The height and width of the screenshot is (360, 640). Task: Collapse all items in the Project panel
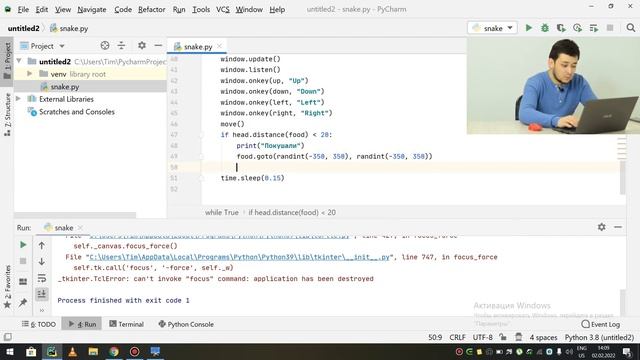(x=121, y=46)
